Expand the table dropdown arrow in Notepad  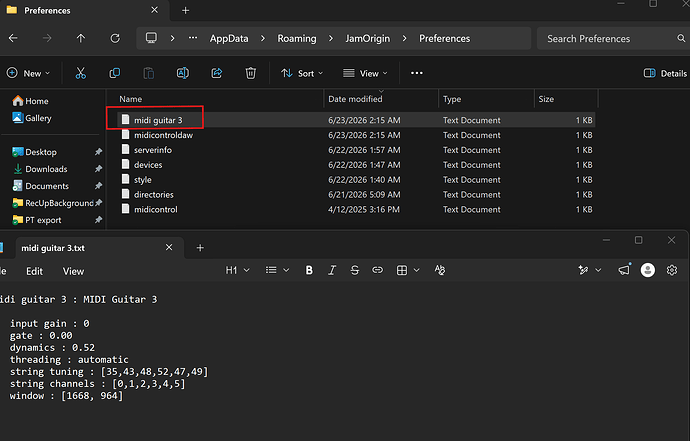pos(416,270)
